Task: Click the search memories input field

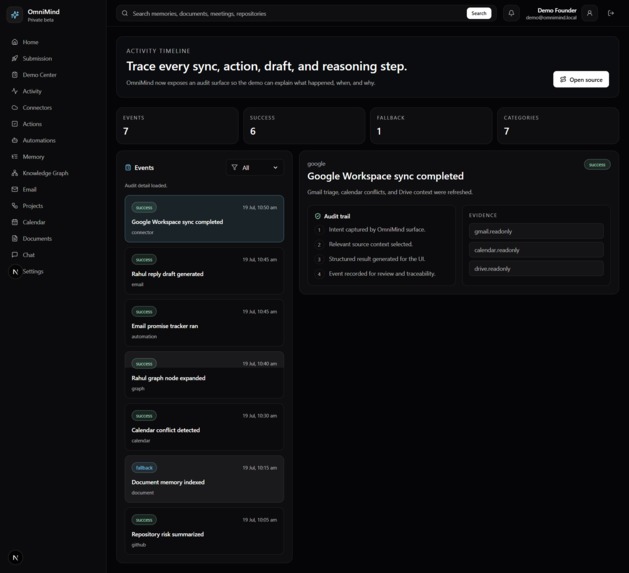Action: pos(297,13)
